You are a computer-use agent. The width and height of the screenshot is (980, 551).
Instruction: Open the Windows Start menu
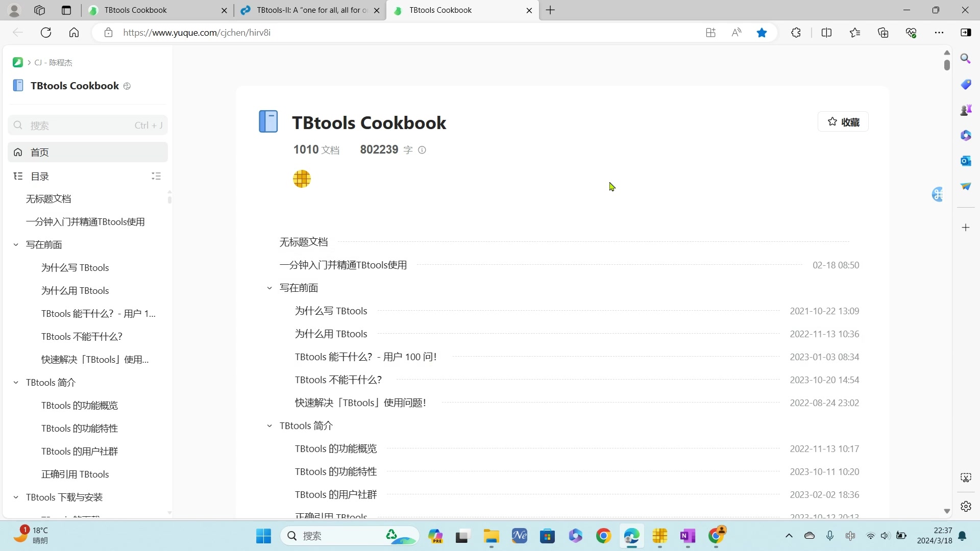click(263, 536)
